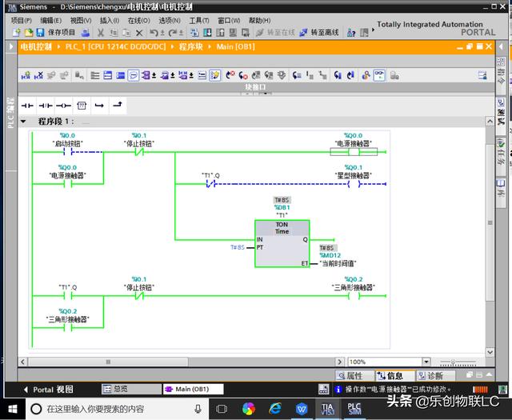The image size is (512, 420).
Task: Click Main [OB1] in the breadcrumb
Action: (235, 46)
